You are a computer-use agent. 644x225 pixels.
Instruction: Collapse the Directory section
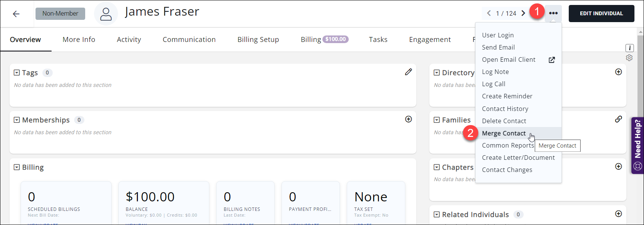click(437, 72)
